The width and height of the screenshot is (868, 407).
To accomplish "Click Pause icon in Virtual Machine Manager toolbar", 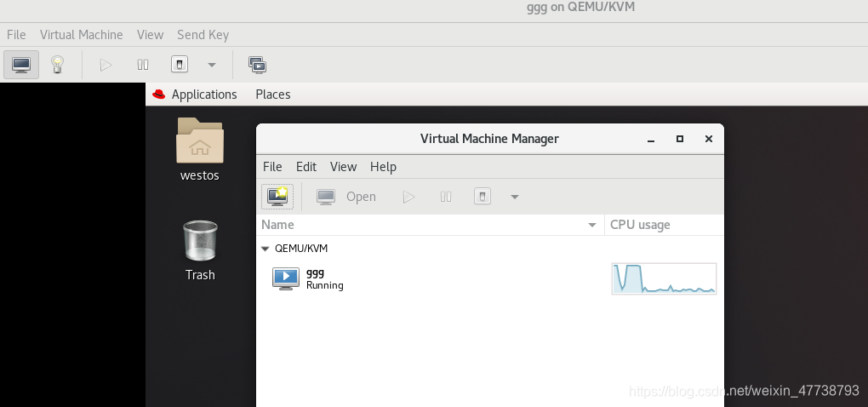I will pos(446,197).
